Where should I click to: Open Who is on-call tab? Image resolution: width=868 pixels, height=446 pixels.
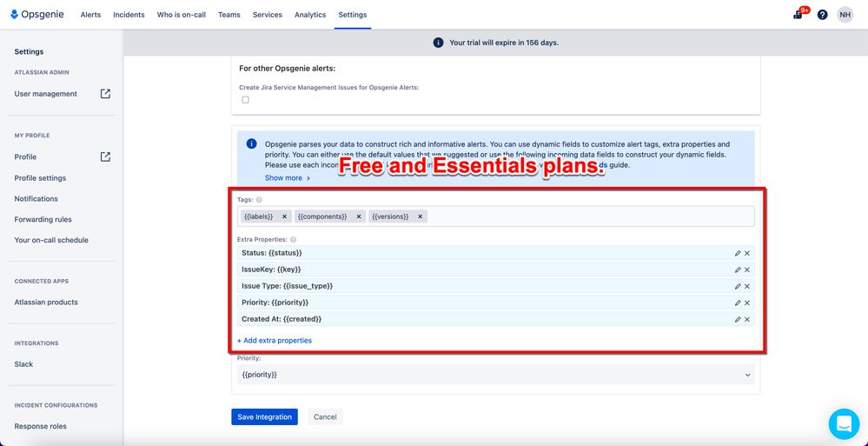(x=182, y=15)
